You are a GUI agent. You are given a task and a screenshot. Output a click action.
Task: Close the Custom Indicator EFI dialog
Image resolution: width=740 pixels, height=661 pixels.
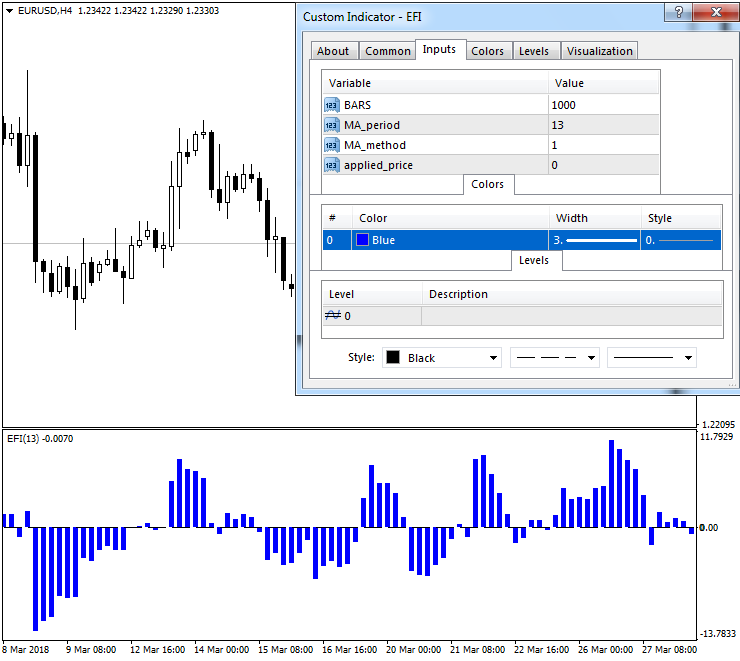[716, 12]
